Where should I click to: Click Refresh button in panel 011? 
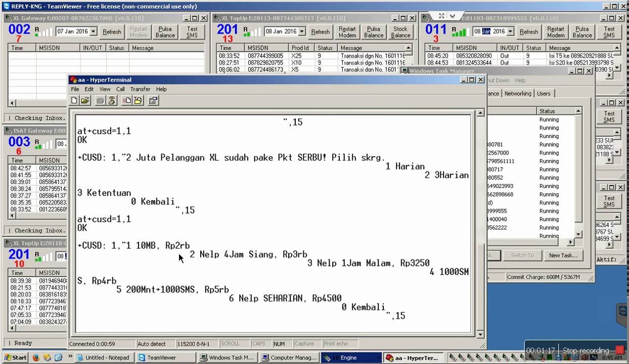(x=529, y=32)
